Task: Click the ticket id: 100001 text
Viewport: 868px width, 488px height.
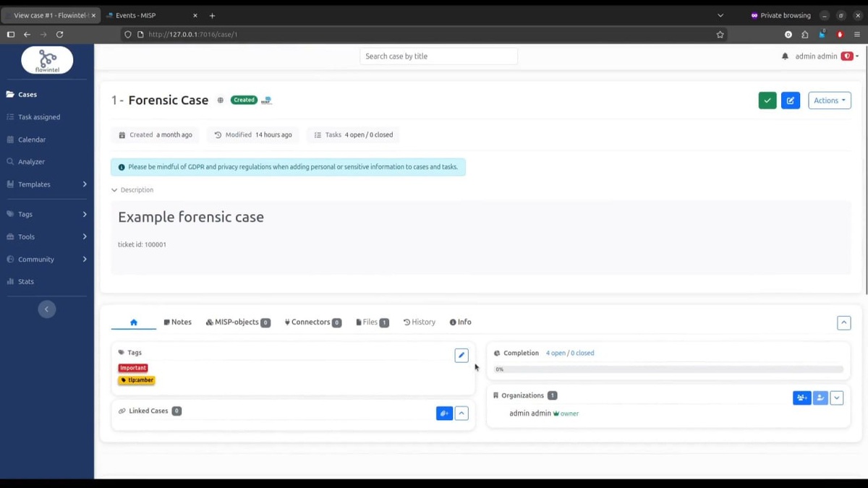Action: point(142,244)
